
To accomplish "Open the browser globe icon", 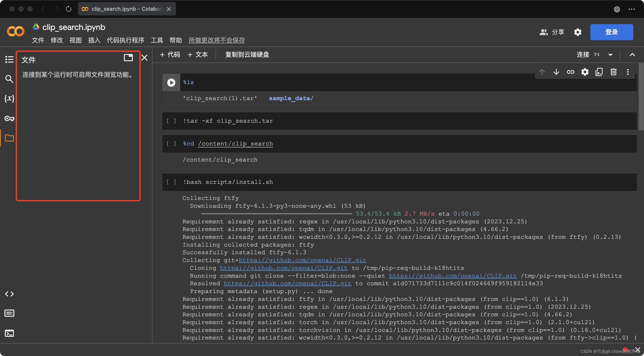I will click(x=617, y=9).
